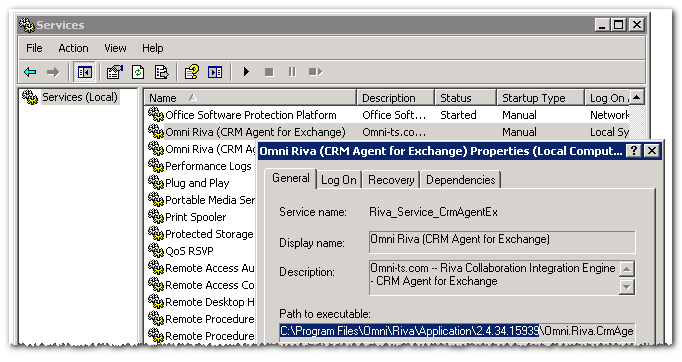Click Manual startup type in Omni Riva row
The width and height of the screenshot is (682, 362).
coord(519,132)
